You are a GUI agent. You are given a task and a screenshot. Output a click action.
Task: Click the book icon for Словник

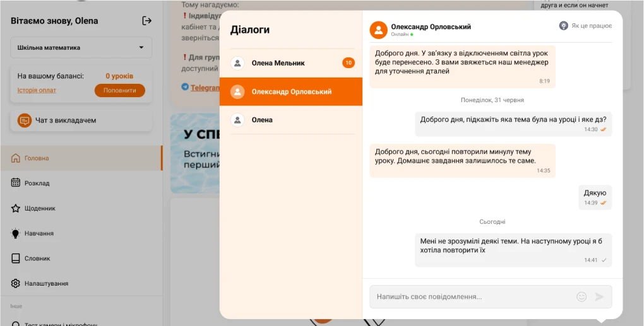point(16,259)
